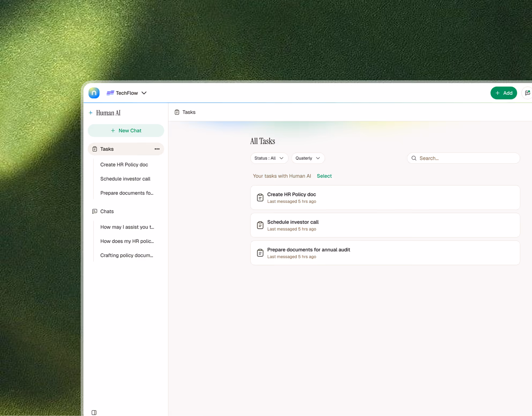This screenshot has width=532, height=416.
Task: Click the clipboard icon on Schedule investor call card
Action: click(x=260, y=225)
